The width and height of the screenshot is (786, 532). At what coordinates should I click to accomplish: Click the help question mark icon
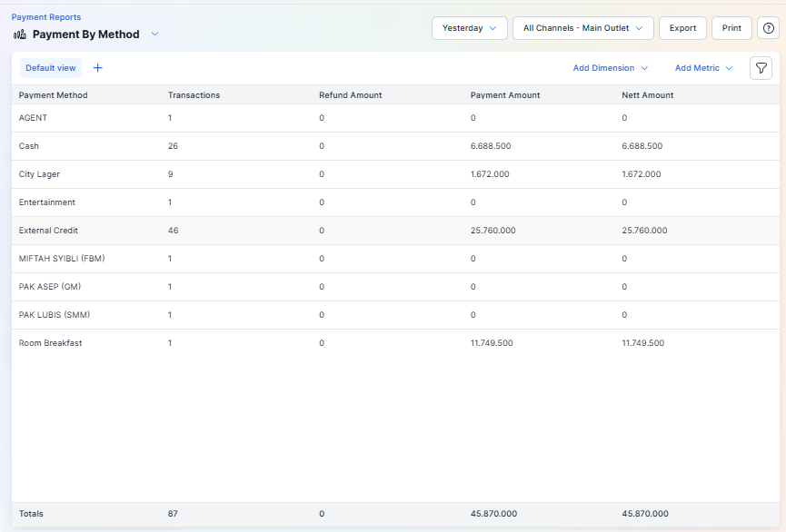pos(768,28)
